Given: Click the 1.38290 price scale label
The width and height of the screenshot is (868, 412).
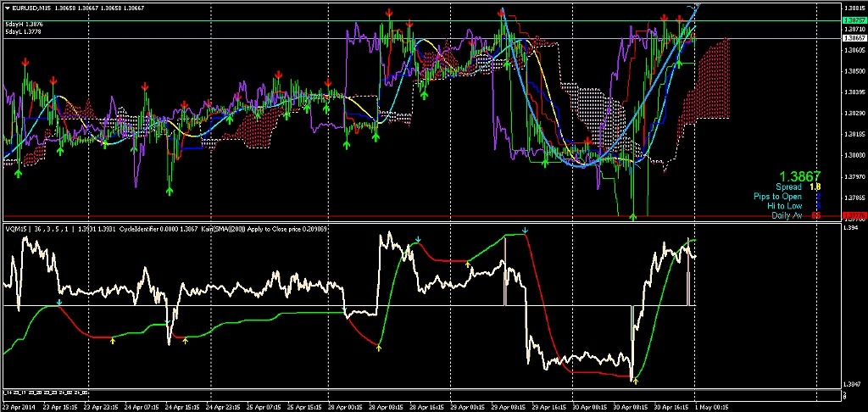Looking at the screenshot, I should 853,113.
